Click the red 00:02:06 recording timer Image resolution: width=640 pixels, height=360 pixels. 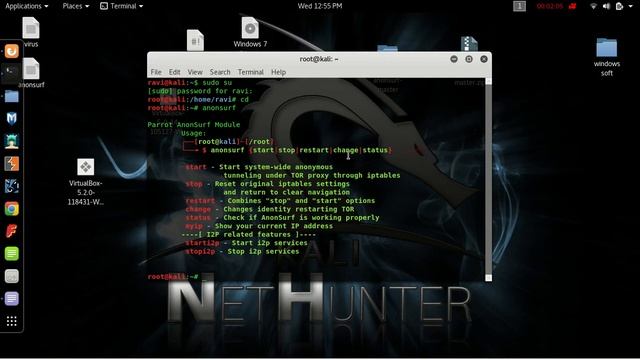click(x=550, y=6)
